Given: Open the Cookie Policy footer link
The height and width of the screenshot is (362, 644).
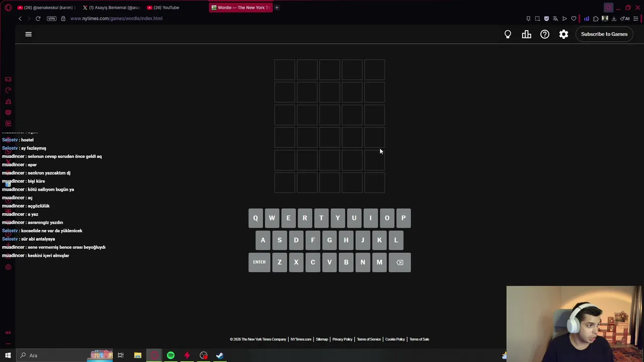Looking at the screenshot, I should pos(395,339).
